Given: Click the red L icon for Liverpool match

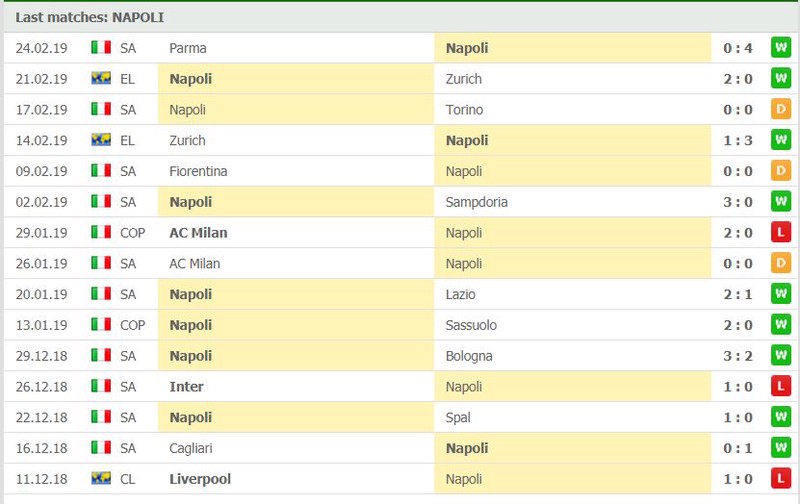Looking at the screenshot, I should point(780,479).
